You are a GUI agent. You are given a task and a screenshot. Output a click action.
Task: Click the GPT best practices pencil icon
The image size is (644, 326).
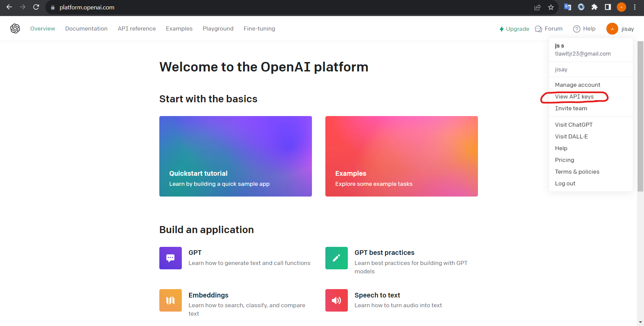click(x=336, y=258)
